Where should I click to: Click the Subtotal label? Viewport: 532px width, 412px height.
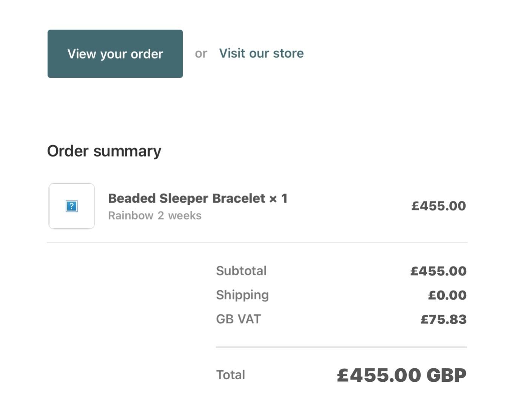tap(241, 271)
